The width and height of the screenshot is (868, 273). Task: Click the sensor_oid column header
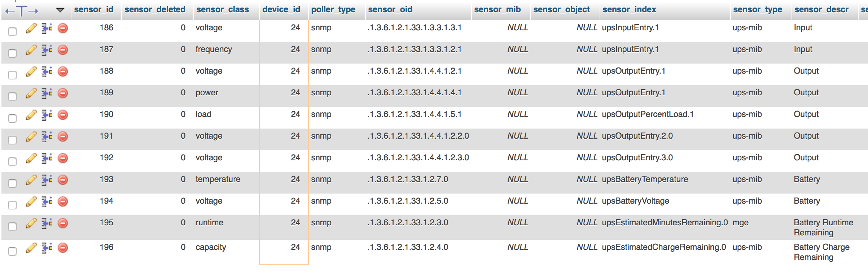tap(390, 10)
